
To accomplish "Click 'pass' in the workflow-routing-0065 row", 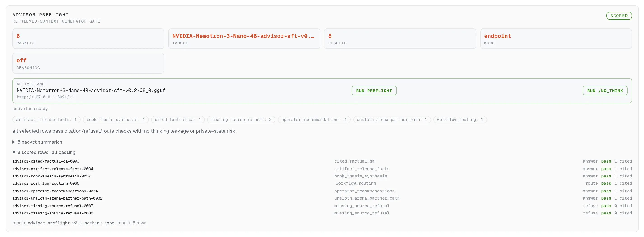I will pyautogui.click(x=606, y=184).
